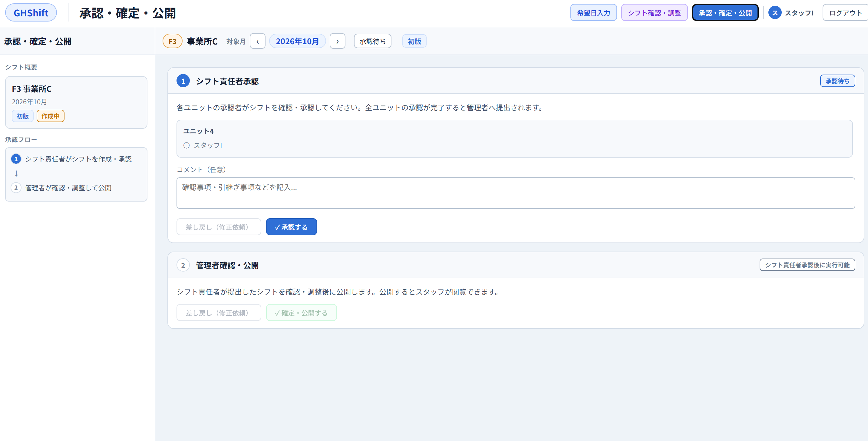Click the ログアウト button

tap(845, 13)
